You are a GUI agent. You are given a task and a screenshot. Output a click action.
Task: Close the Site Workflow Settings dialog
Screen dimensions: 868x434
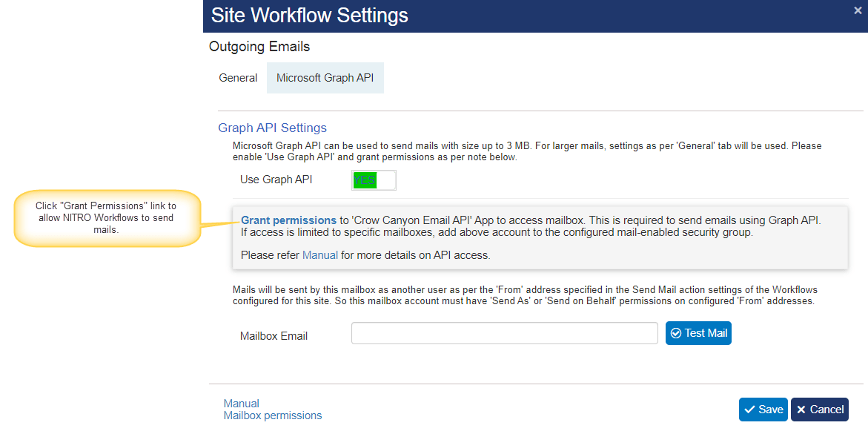tap(858, 10)
